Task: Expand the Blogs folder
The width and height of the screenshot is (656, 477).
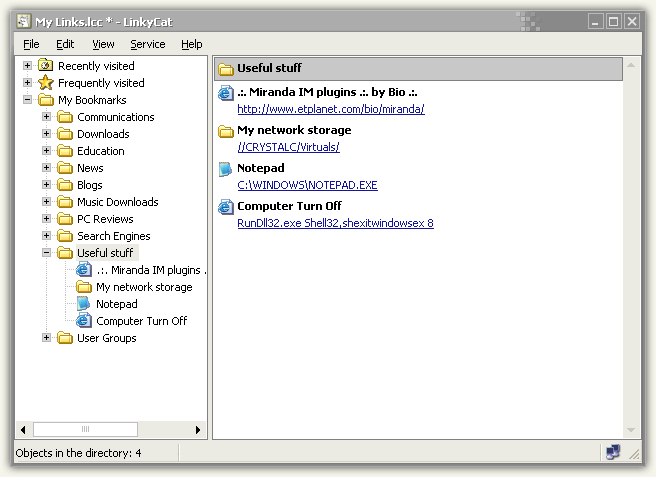Action: point(46,185)
